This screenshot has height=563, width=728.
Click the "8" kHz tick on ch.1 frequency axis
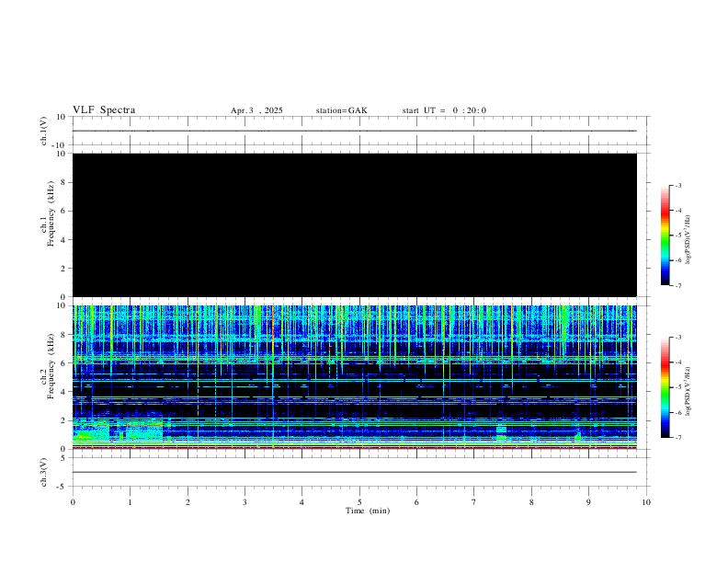(63, 182)
